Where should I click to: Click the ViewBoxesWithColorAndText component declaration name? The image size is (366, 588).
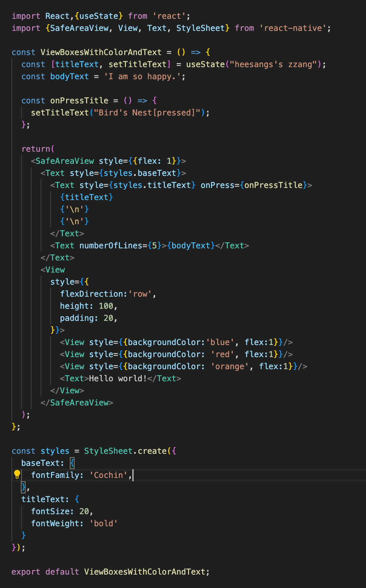101,52
